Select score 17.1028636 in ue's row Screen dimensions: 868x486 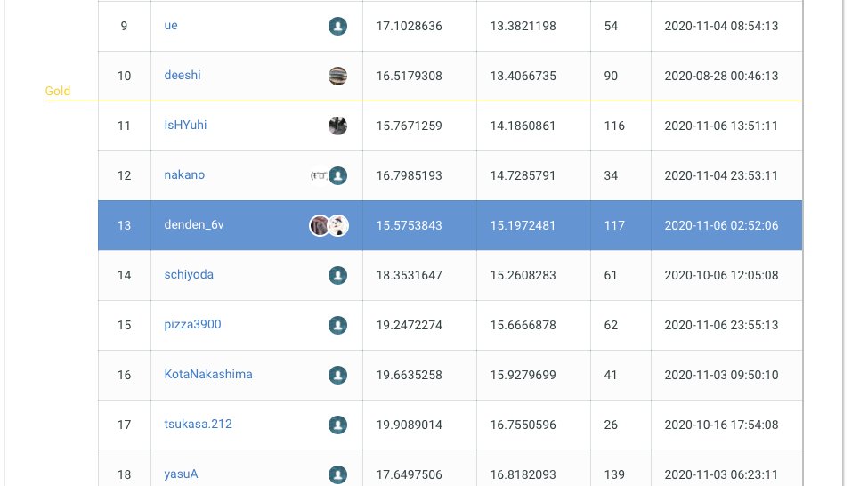point(410,26)
